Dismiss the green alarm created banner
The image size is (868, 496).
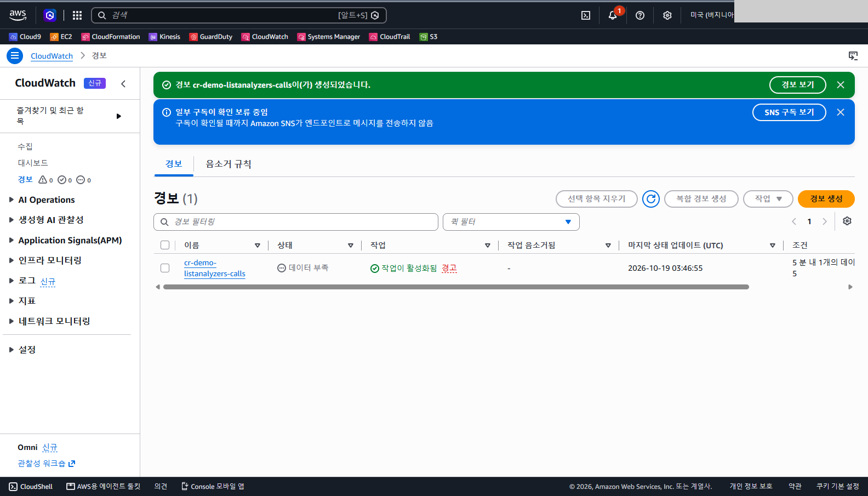click(841, 85)
